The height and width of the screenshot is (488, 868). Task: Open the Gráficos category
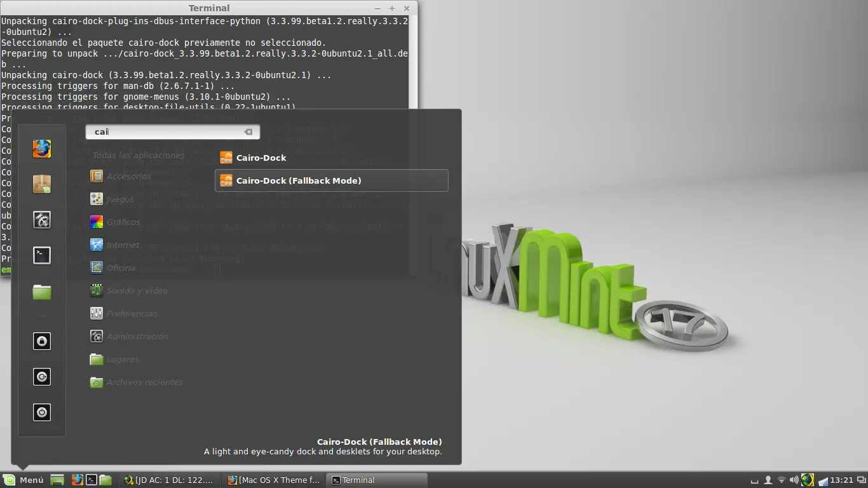[115, 222]
